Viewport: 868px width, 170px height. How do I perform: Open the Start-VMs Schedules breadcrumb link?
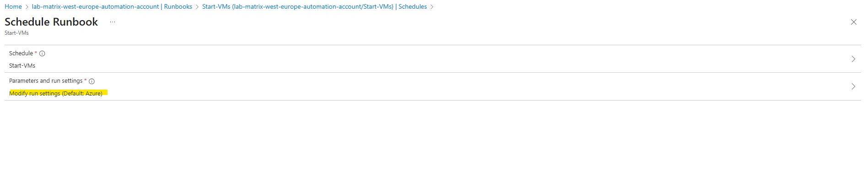coord(314,6)
